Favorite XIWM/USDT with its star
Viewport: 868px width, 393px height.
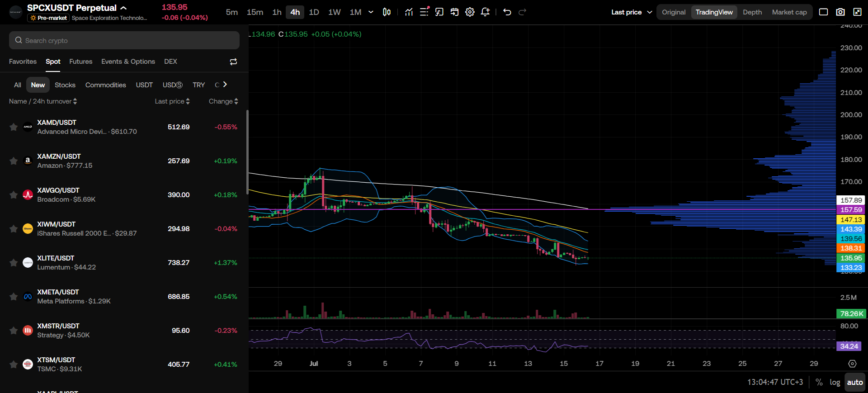(x=14, y=229)
